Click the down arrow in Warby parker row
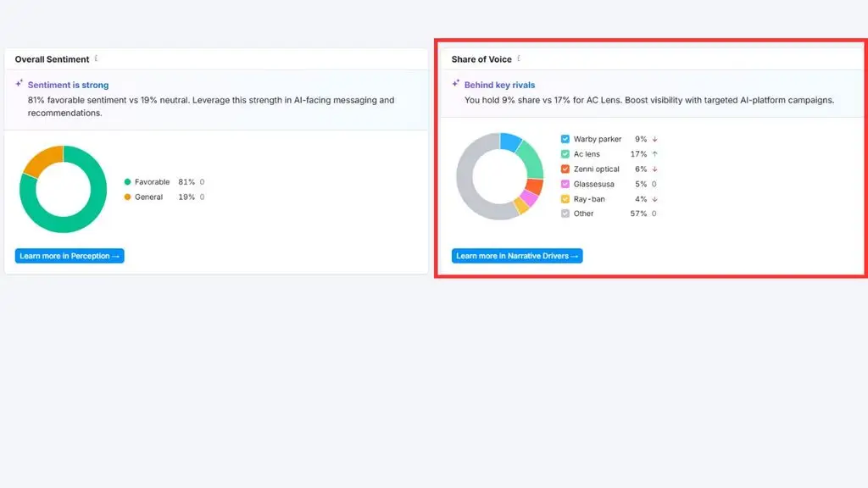The image size is (868, 488). tap(654, 140)
